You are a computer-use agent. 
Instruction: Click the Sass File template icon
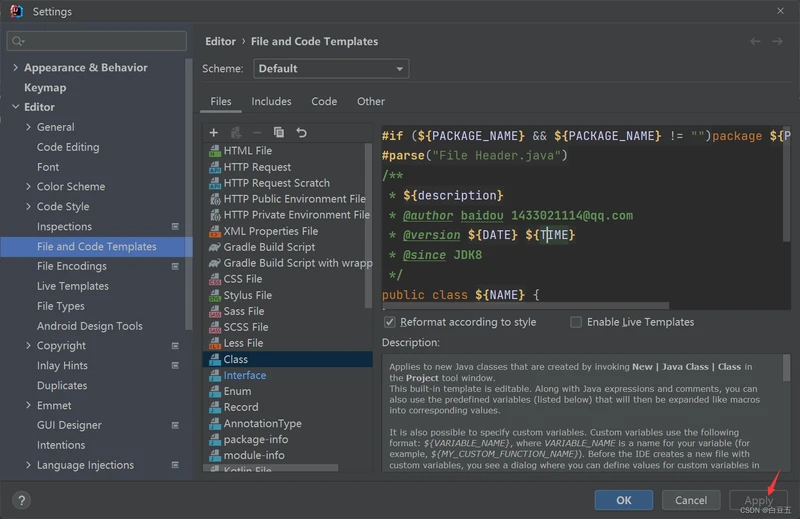pyautogui.click(x=214, y=311)
